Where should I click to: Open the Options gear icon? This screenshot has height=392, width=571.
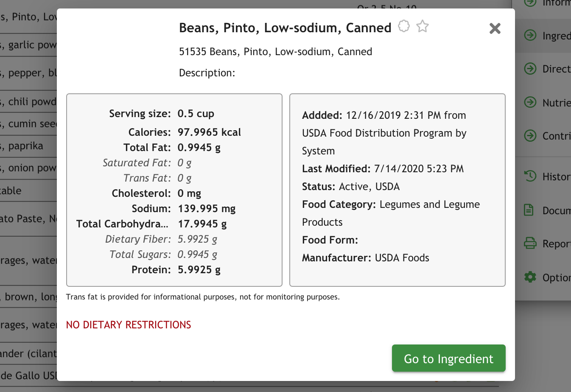(x=530, y=277)
